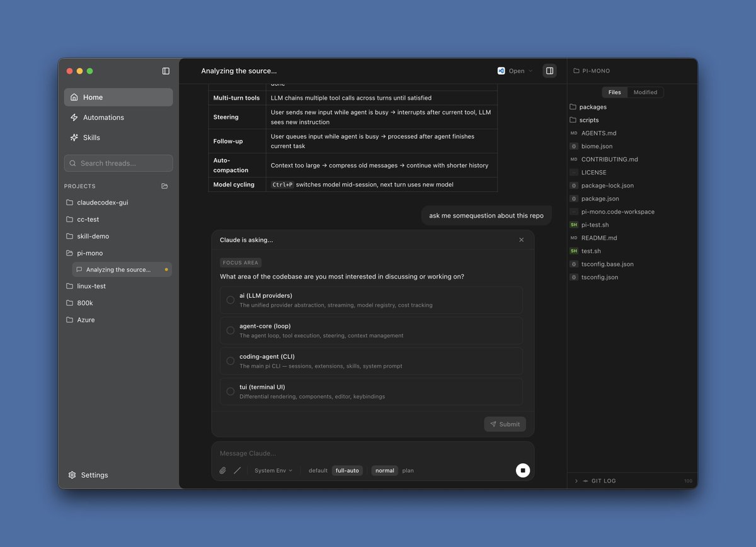Open the 800k project

(x=118, y=303)
